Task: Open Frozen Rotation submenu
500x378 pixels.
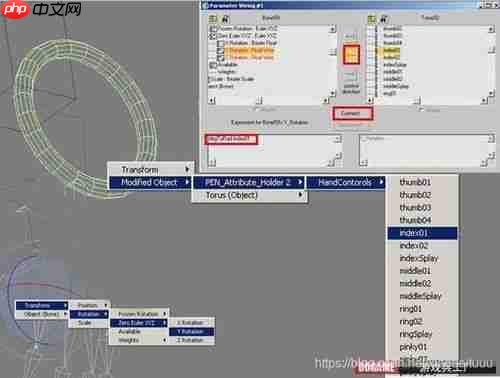Action: coord(139,314)
